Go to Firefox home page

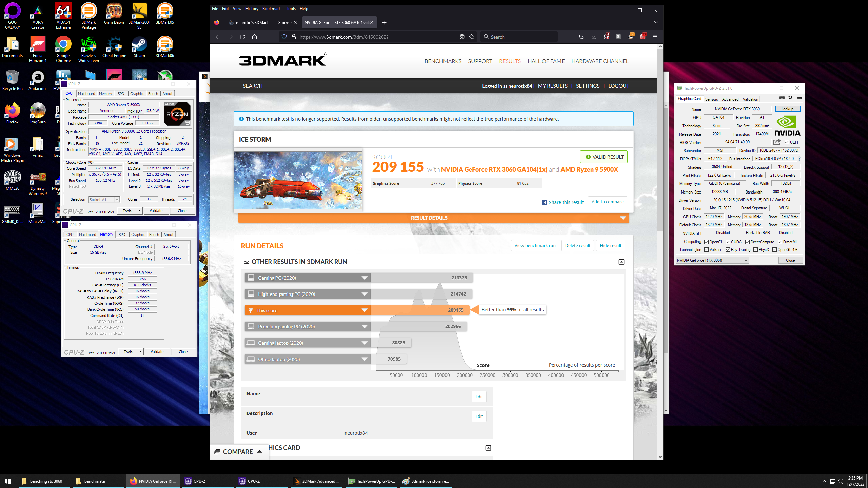[255, 37]
